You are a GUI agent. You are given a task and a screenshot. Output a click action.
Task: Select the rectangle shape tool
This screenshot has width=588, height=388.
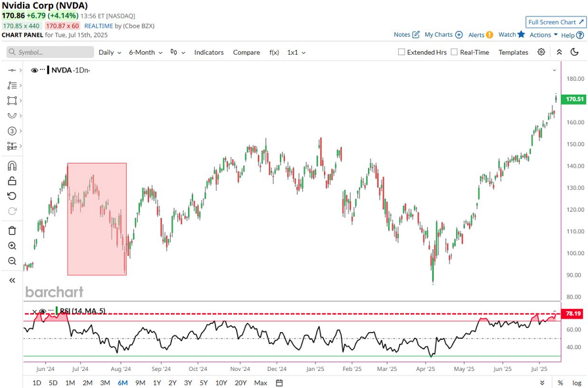[12, 101]
